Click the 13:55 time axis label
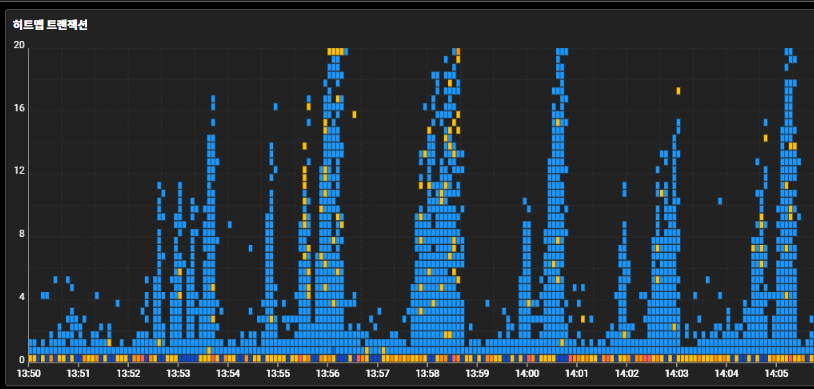Viewport: 814px width, 389px height. 278,373
